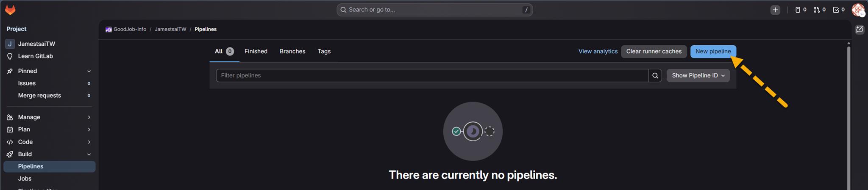
Task: Expand the Code sidebar section
Action: (89, 142)
